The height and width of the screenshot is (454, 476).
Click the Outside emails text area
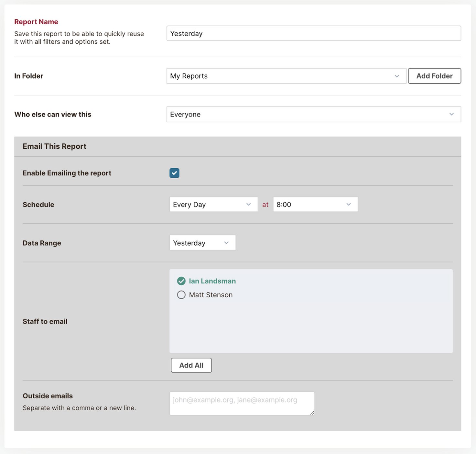(x=242, y=404)
